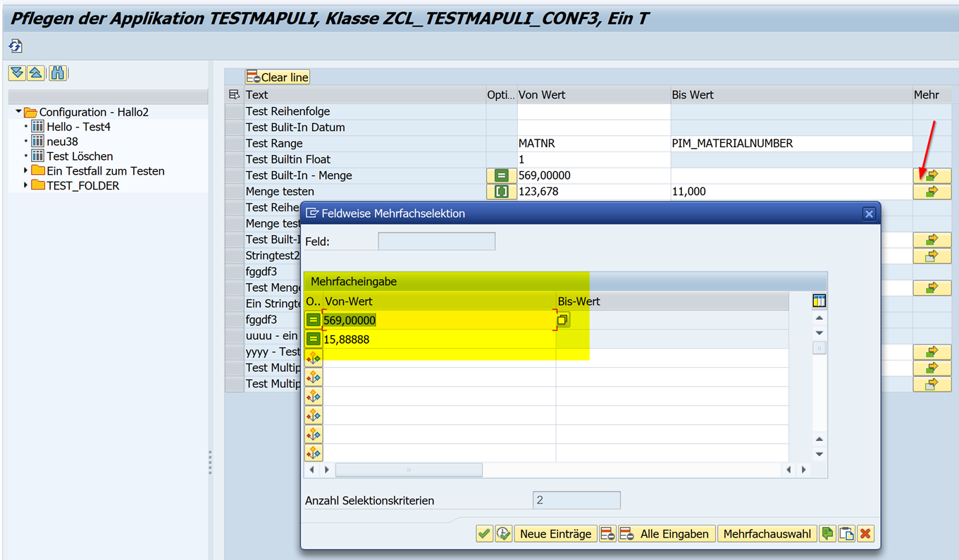Select the Hello - Test4 tree entry

tap(78, 127)
